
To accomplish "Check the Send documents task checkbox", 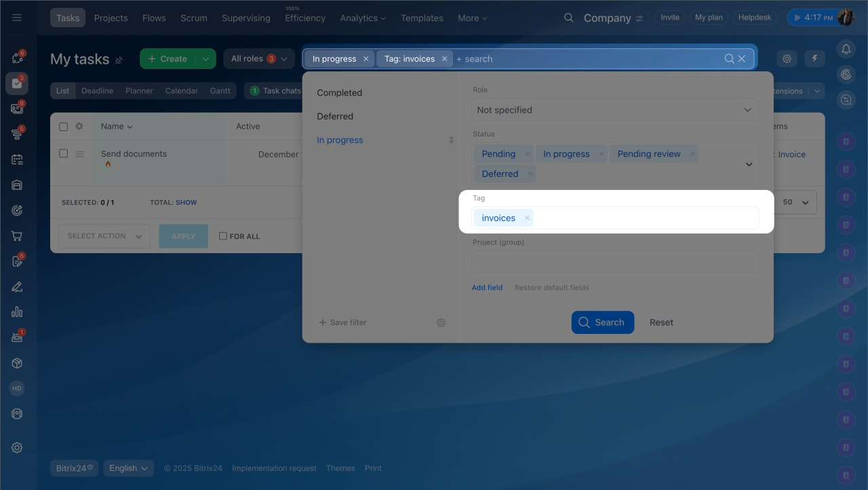I will [x=64, y=154].
